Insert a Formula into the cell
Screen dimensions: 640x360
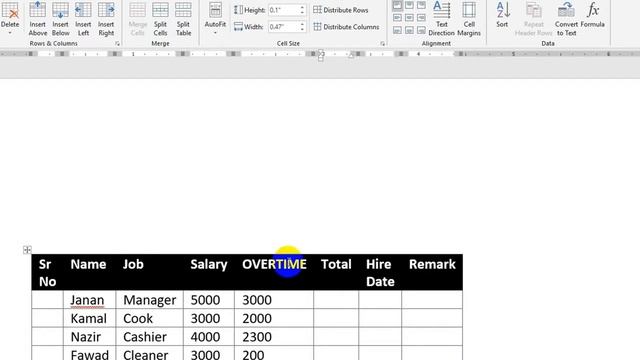[x=593, y=16]
